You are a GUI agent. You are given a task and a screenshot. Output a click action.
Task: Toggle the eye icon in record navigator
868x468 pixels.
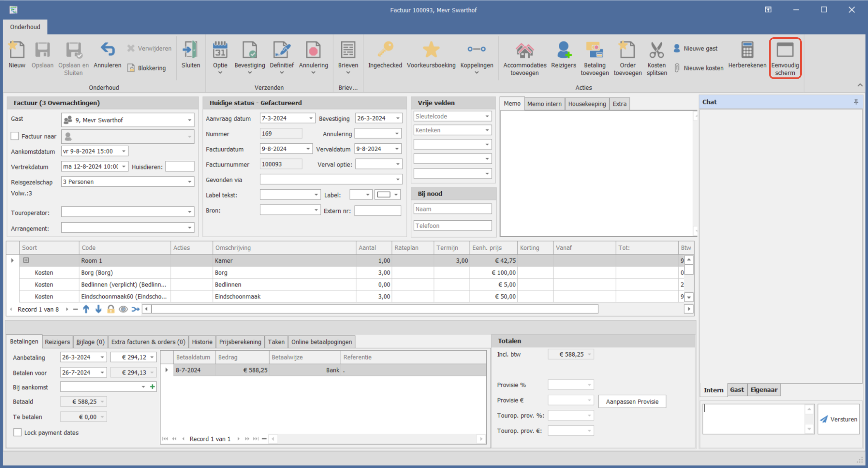[x=123, y=309]
